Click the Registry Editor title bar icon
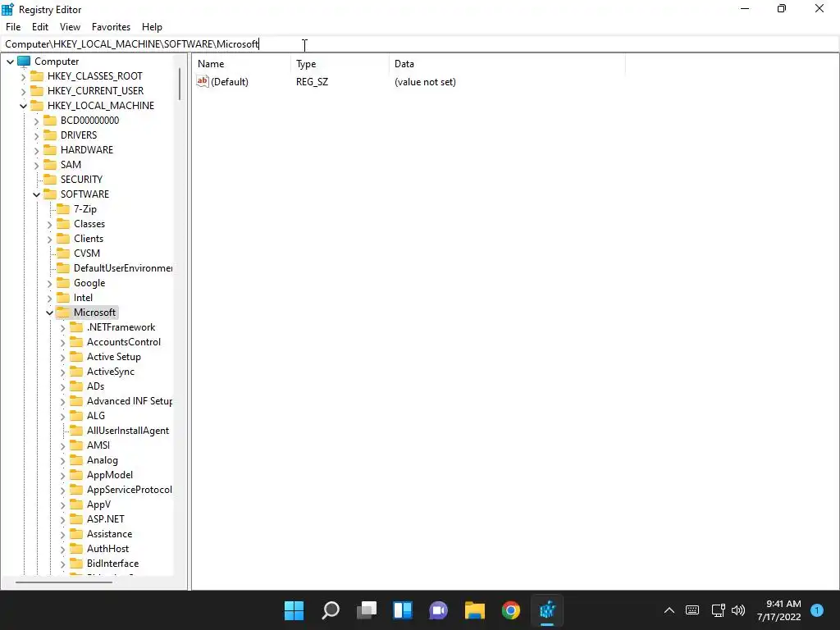840x630 pixels. tap(7, 9)
